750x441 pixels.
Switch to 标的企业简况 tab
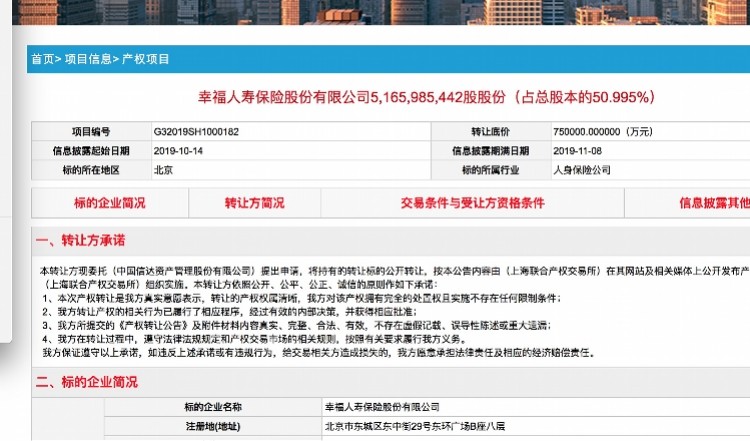110,203
